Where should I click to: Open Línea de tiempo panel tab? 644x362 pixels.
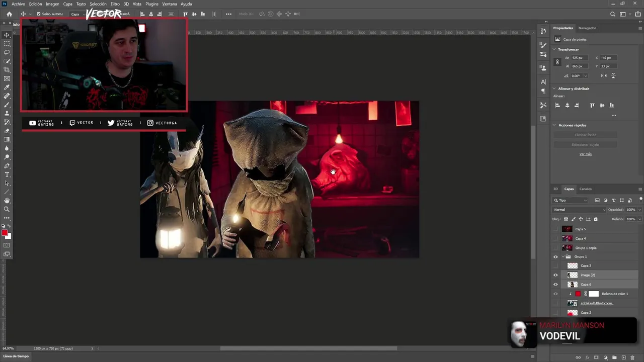[x=16, y=356]
